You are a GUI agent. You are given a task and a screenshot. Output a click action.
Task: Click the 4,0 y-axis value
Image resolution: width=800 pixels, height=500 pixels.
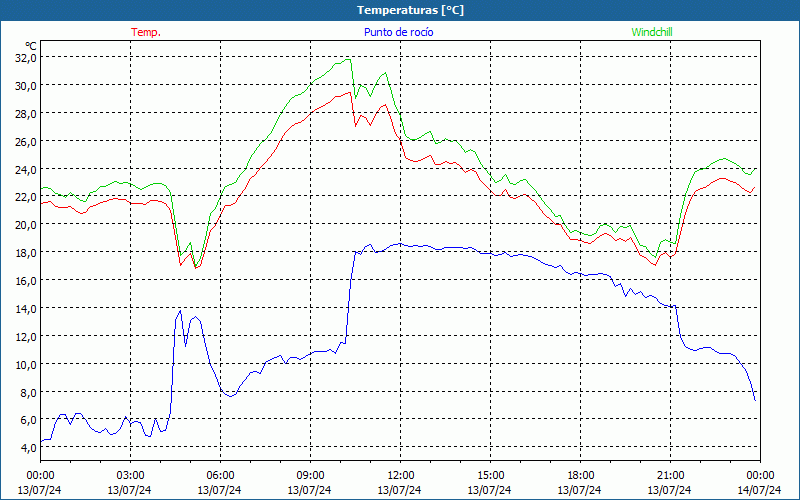pyautogui.click(x=28, y=448)
